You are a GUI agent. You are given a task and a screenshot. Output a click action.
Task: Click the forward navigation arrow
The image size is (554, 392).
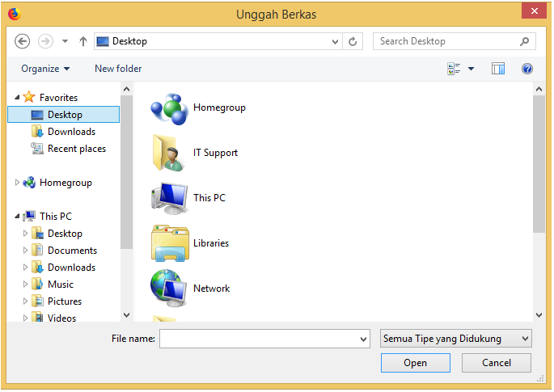point(45,41)
